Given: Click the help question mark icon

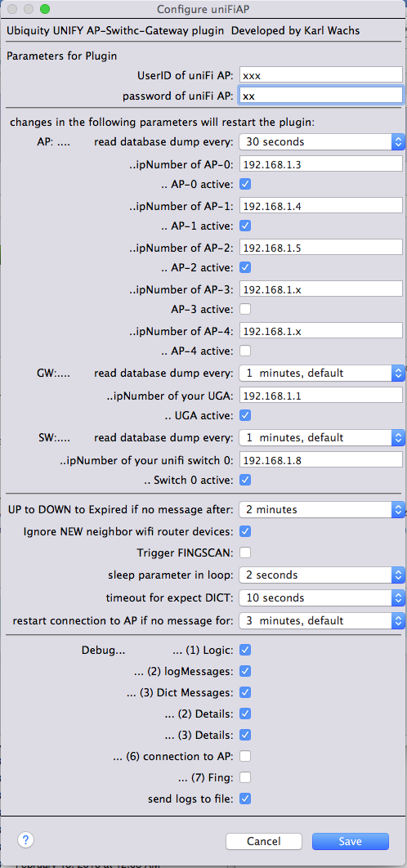Looking at the screenshot, I should point(27,839).
